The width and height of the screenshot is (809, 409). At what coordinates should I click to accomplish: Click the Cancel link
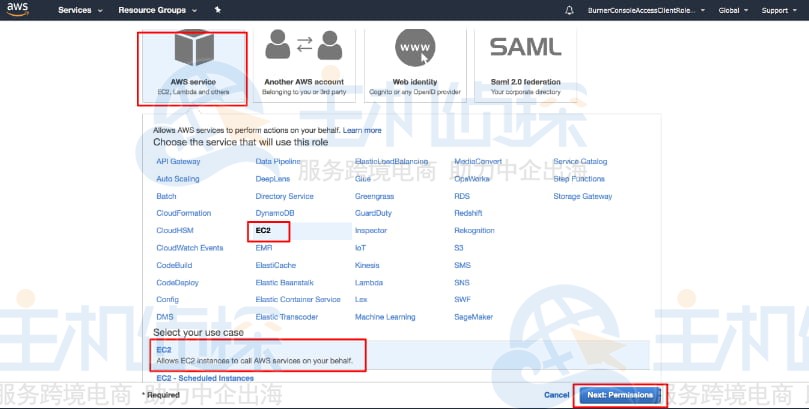[x=556, y=395]
